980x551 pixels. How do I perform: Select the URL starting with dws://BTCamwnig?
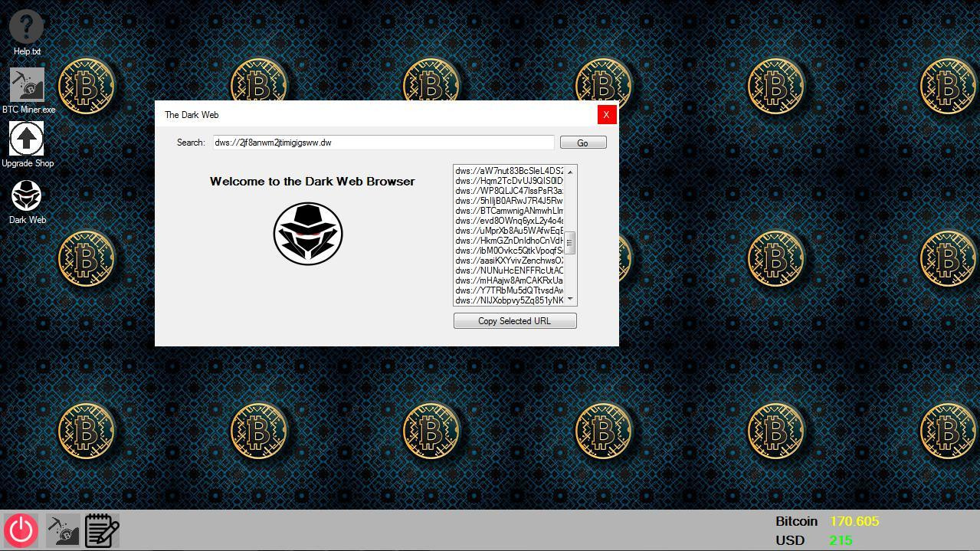click(510, 211)
